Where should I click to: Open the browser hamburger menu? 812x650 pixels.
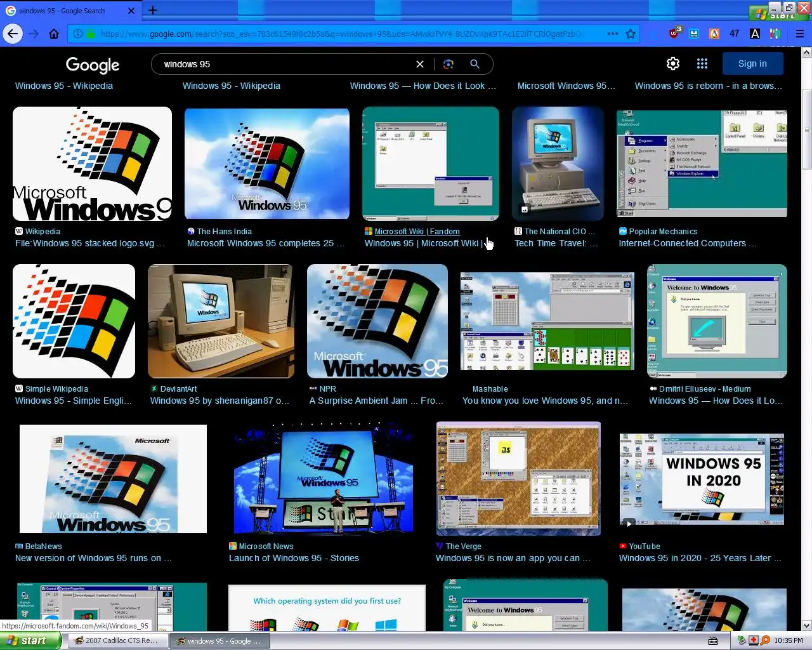(x=800, y=34)
